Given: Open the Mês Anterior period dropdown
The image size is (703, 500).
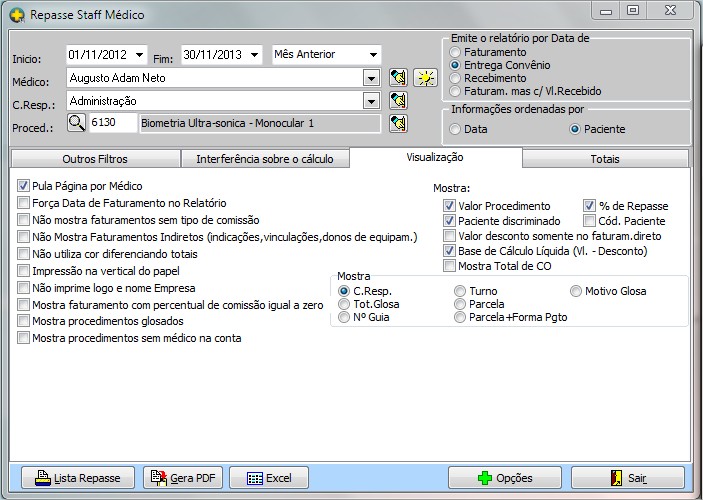Looking at the screenshot, I should [x=373, y=54].
